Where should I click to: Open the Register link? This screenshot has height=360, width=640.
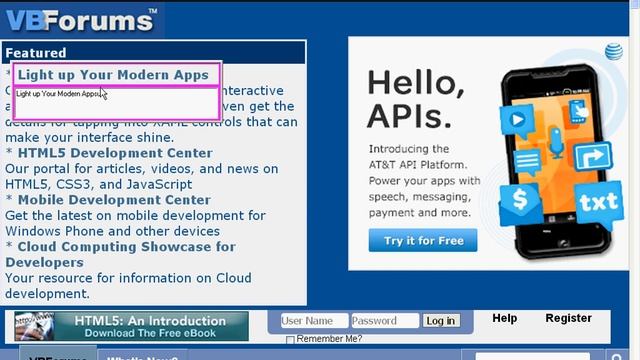[569, 318]
